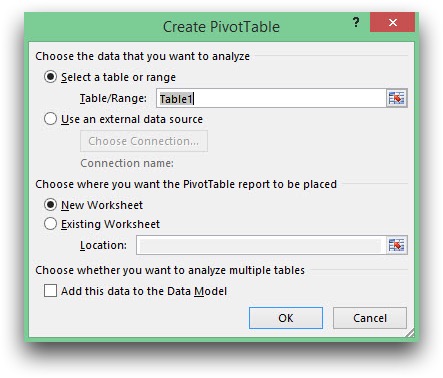Click the collapse dialog icon beside Table/Range field
Viewport: 443px width, 378px height.
point(397,98)
